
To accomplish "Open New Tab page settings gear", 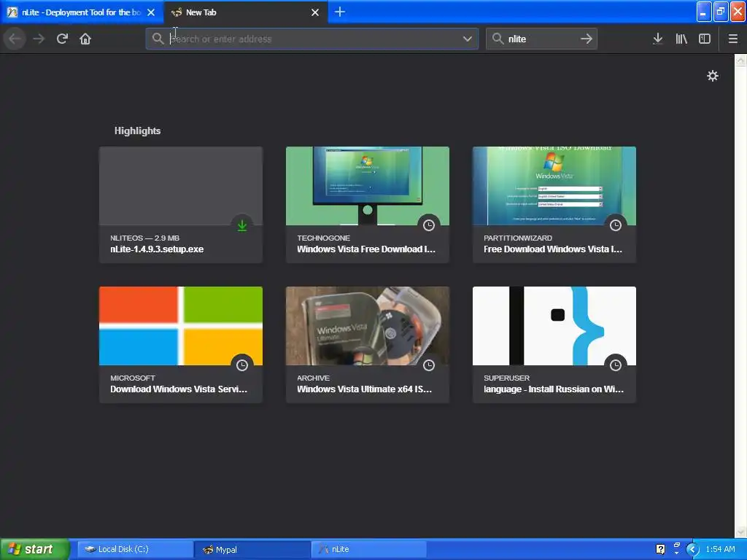I will tap(712, 76).
